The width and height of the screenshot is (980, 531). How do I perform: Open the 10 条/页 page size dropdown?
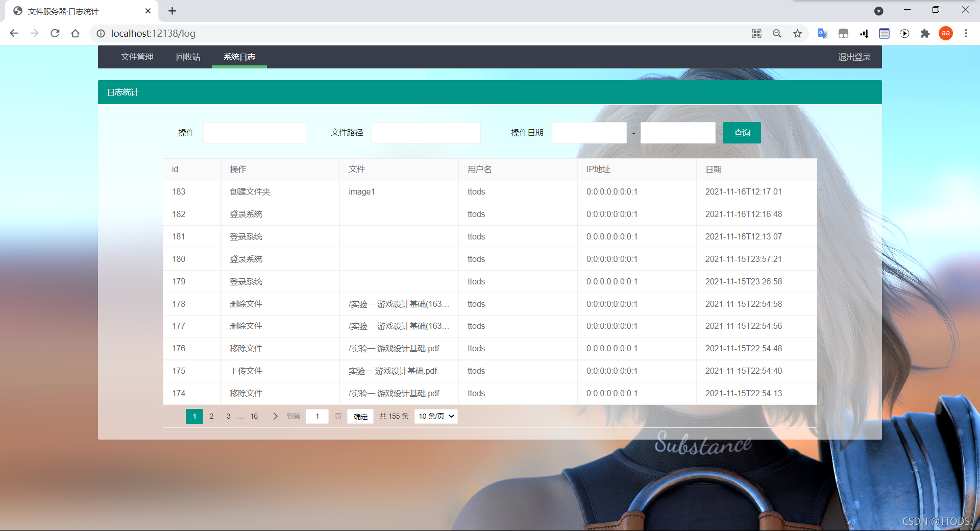tap(436, 416)
